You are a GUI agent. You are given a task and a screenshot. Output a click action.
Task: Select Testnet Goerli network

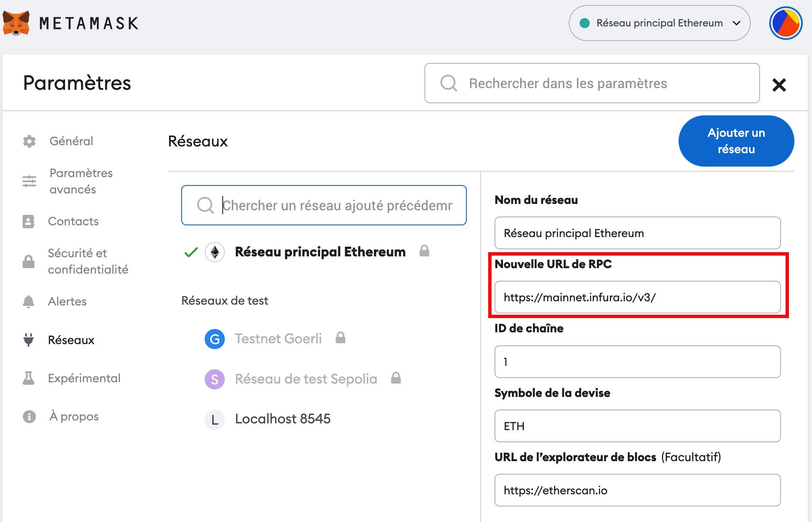coord(278,339)
